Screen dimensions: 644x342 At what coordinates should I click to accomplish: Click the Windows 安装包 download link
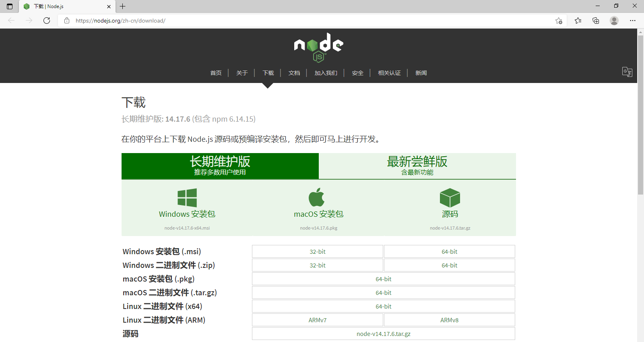click(187, 214)
